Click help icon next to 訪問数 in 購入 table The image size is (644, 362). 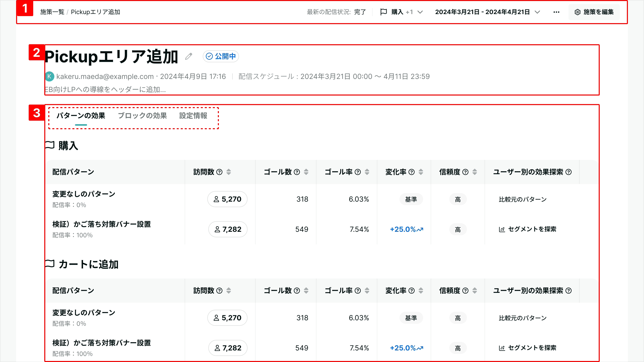tap(219, 172)
